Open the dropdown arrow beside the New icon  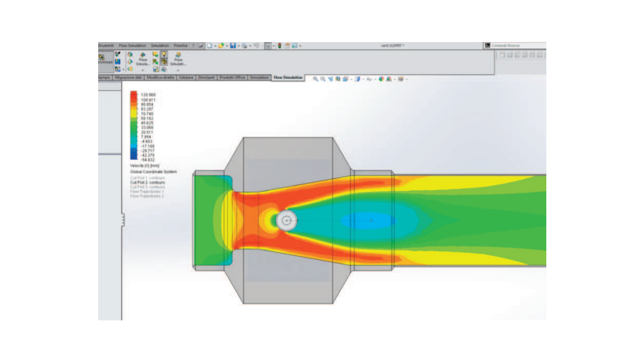(215, 46)
